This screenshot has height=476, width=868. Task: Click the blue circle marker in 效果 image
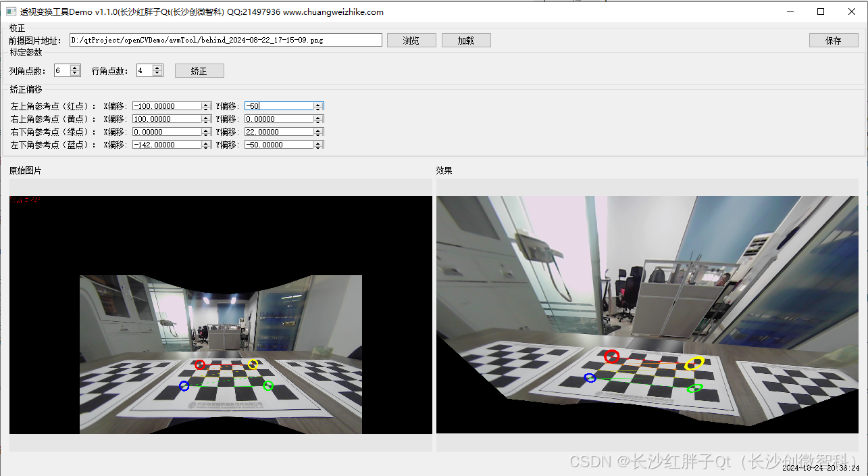[590, 378]
